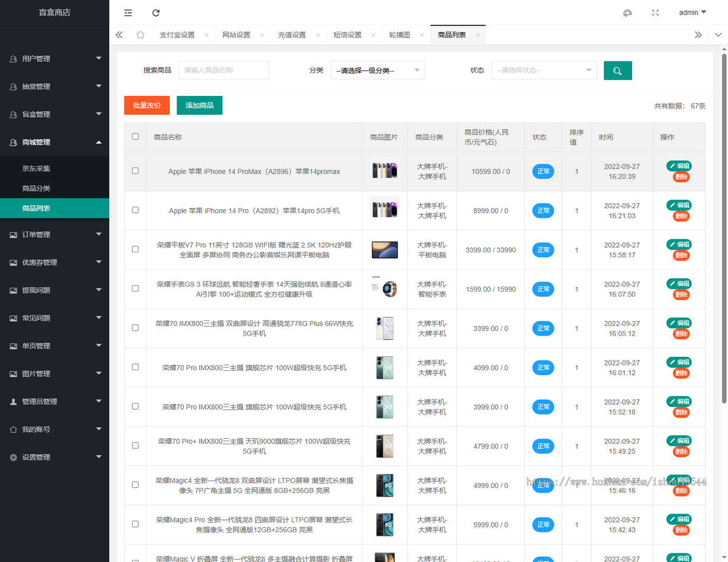The height and width of the screenshot is (562, 728).
Task: Click the 管理员管理 person icon
Action: [x=13, y=402]
